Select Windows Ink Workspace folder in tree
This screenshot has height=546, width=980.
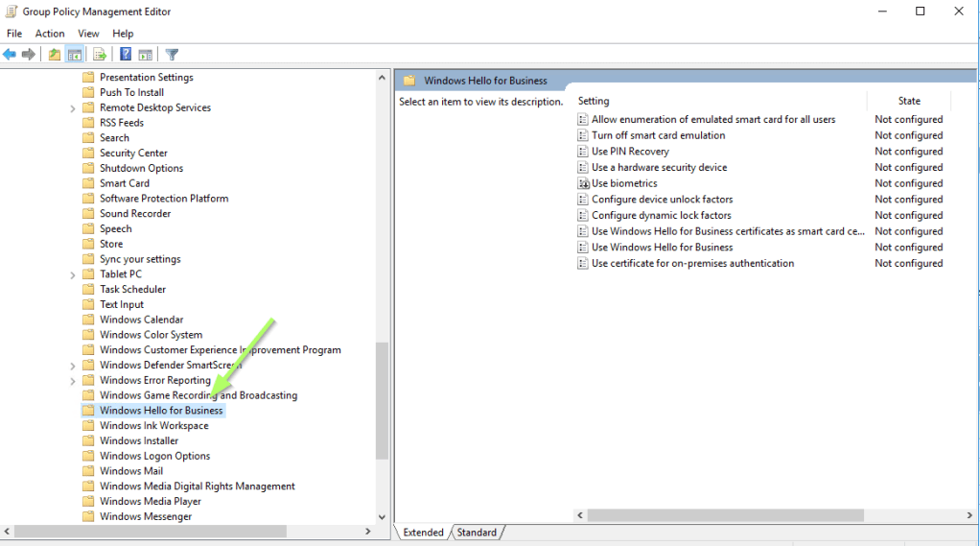(x=153, y=426)
